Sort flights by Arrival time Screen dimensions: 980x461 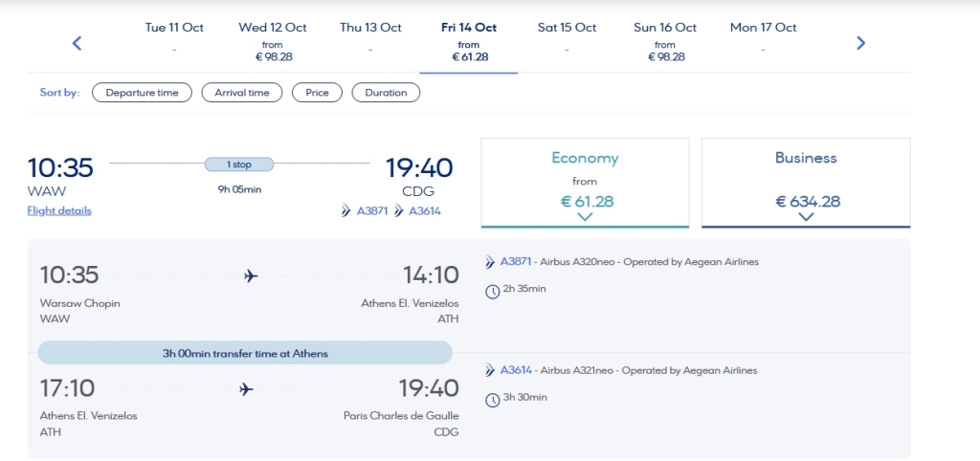coord(242,93)
